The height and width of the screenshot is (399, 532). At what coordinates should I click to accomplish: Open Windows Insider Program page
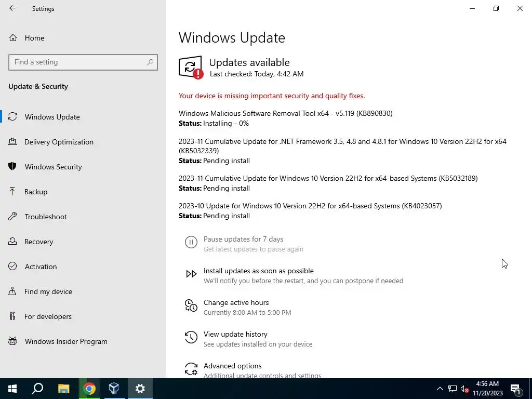click(83, 341)
